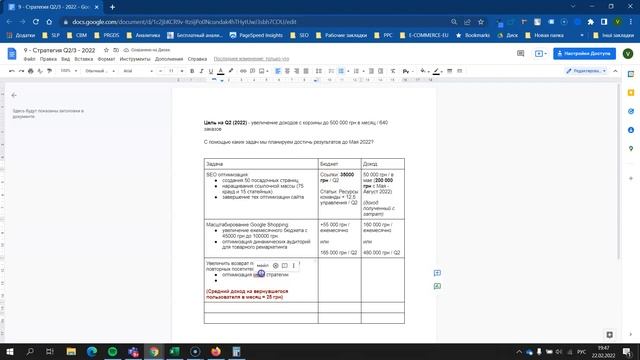Toggle italic formatting
Screen dimensions: 640x360
(x=201, y=71)
